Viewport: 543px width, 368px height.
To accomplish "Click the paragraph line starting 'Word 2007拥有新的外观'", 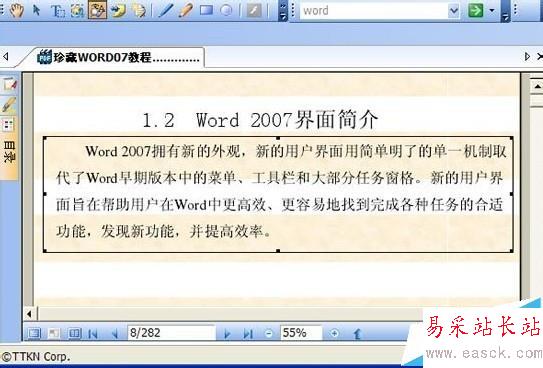I will click(x=296, y=151).
